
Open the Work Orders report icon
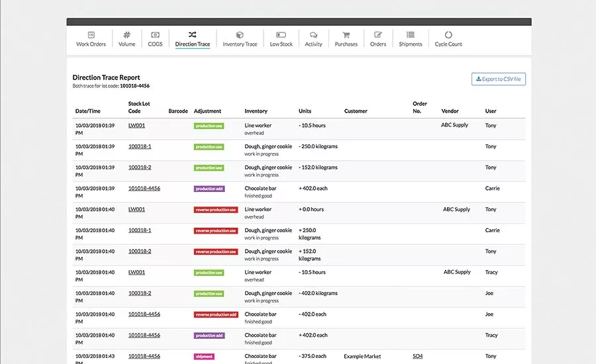click(91, 35)
